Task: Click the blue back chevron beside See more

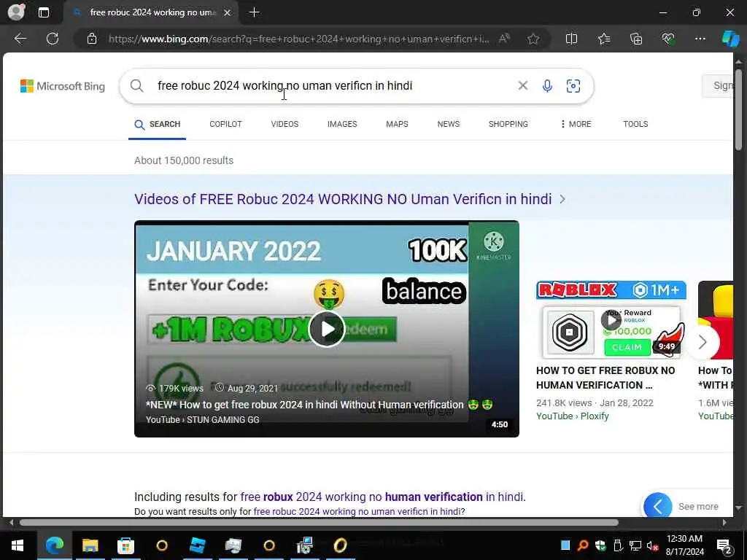Action: point(658,506)
